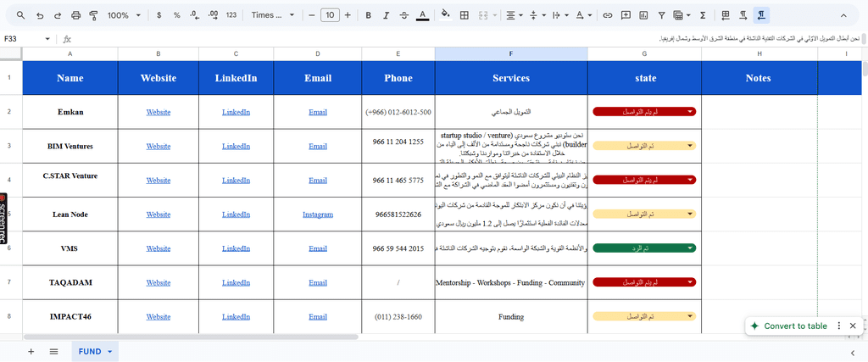
Task: Format as currency with dollar icon
Action: [x=159, y=15]
